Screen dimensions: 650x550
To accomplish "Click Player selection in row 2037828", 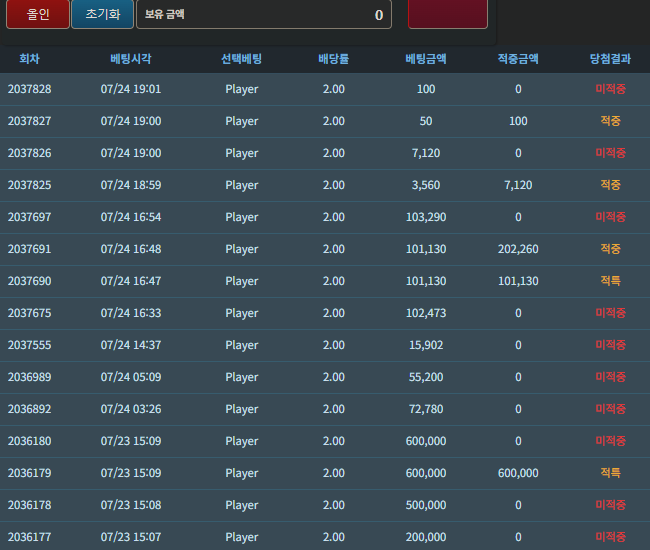I will [x=242, y=90].
